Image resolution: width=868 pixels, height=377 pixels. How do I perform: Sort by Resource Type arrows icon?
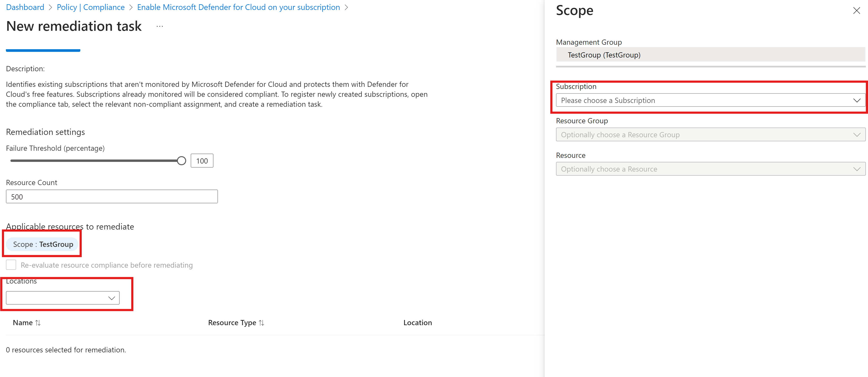[x=262, y=323]
